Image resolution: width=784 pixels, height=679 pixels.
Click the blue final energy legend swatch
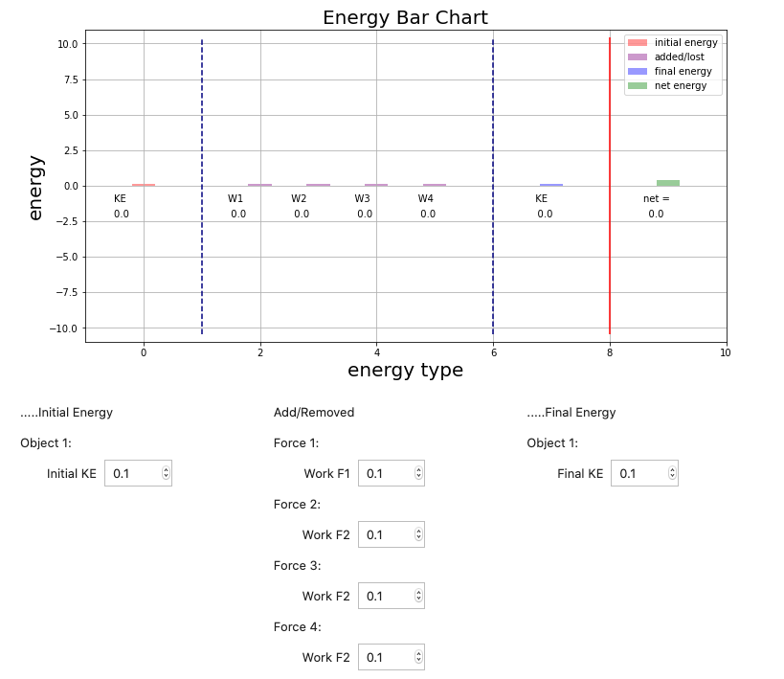point(637,72)
